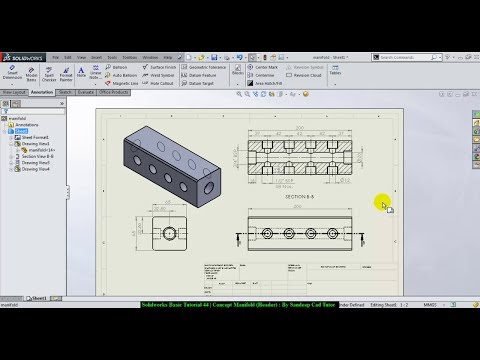Switch to the Office Products tab

click(x=114, y=92)
